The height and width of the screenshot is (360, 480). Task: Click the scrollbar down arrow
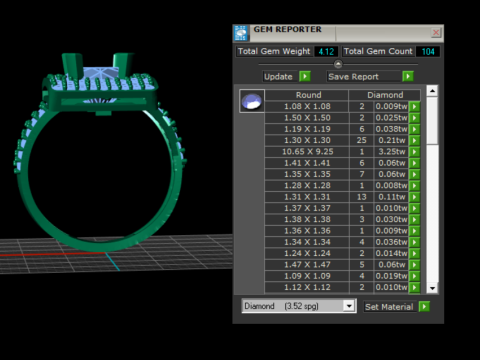pos(432,288)
